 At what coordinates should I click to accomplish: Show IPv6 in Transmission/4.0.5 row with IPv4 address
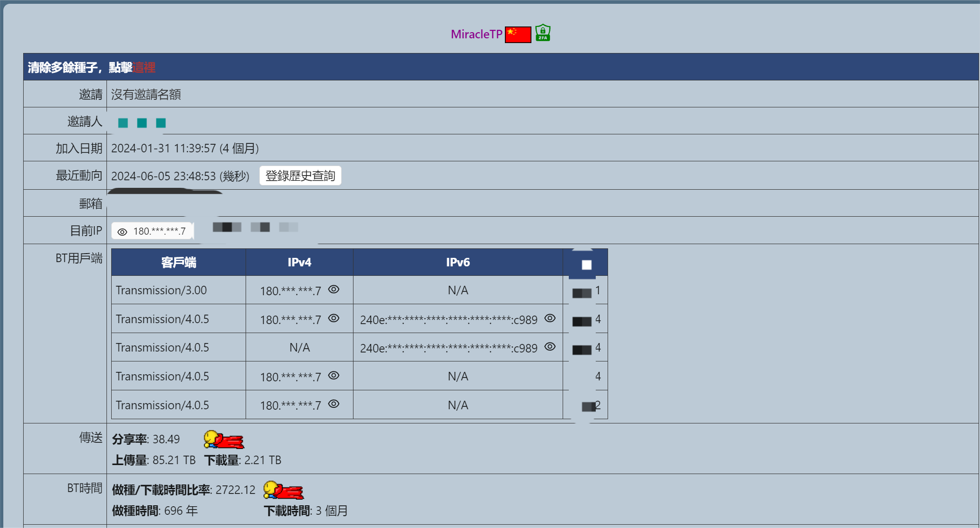tap(550, 318)
